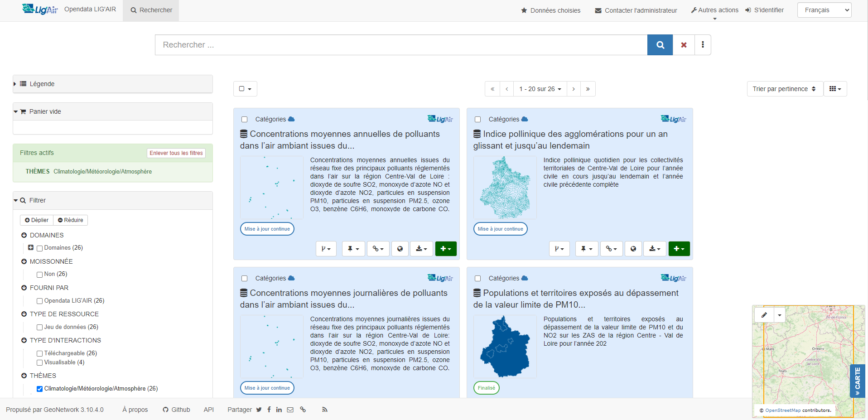Tick checkbox on Concentrations moyennes journalières card

[x=245, y=279]
